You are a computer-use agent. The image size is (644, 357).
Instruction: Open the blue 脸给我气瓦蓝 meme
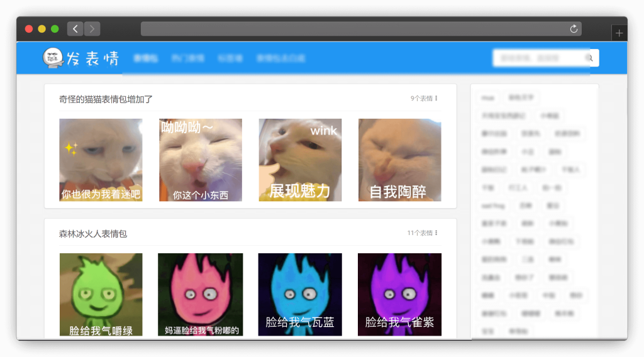(300, 295)
